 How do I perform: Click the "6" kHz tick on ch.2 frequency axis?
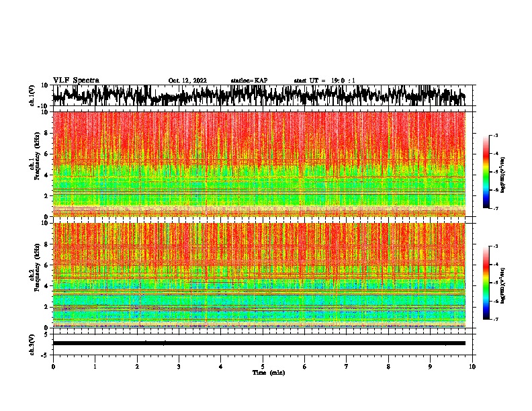(x=46, y=265)
